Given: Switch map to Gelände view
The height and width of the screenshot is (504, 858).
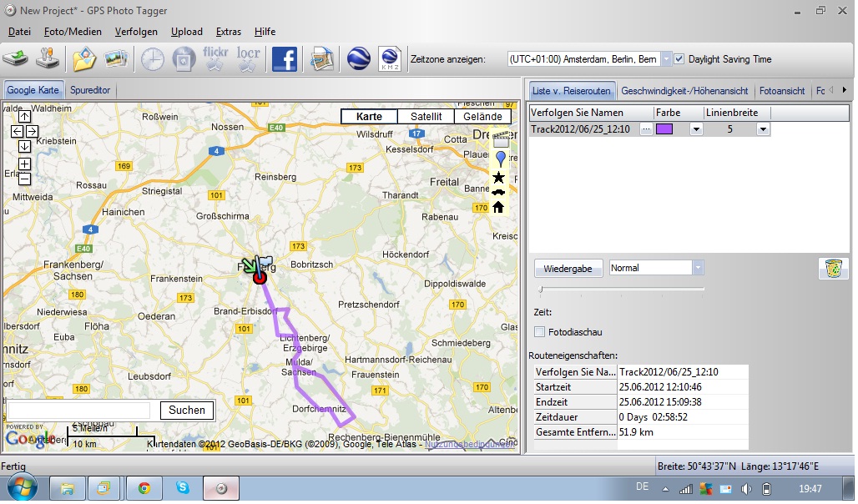Looking at the screenshot, I should coord(482,117).
